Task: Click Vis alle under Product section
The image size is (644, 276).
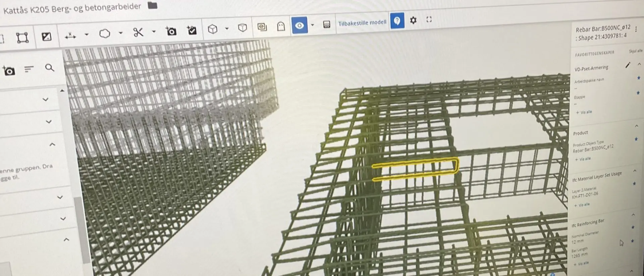Action: 583,159
